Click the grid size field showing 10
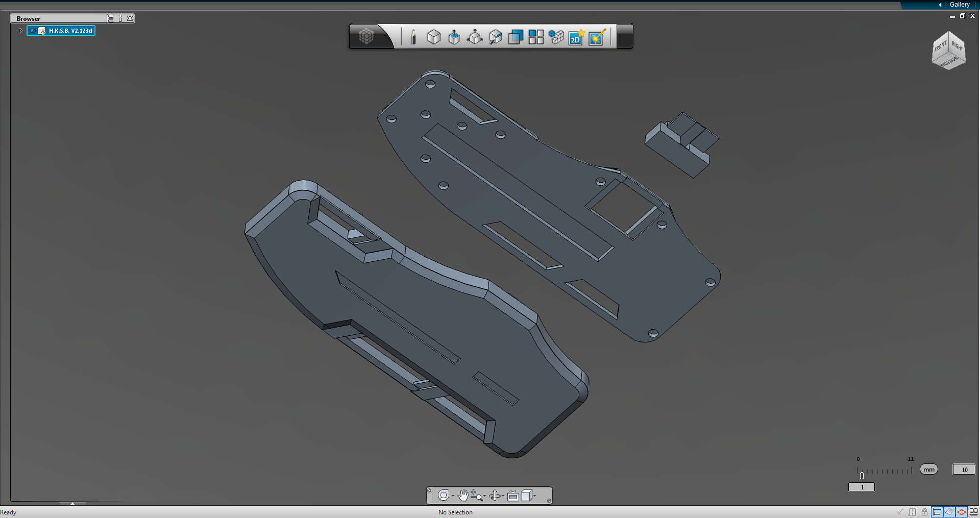Viewport: 980px width, 518px height. point(964,470)
